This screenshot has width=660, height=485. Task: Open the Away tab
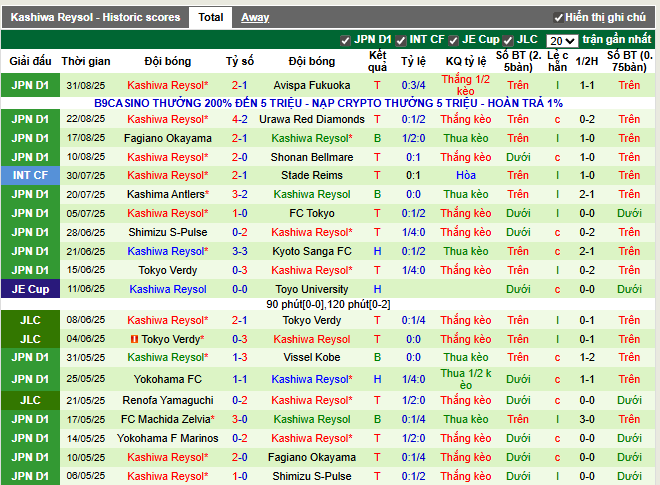[255, 17]
